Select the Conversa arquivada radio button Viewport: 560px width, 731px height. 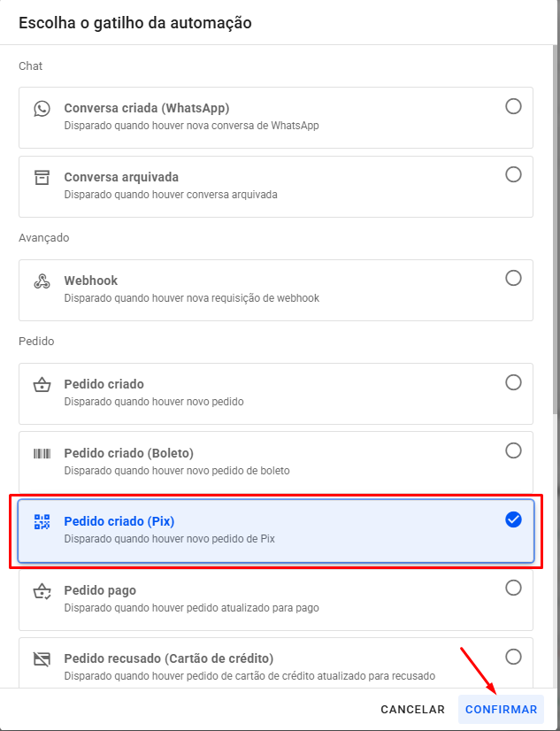click(513, 175)
